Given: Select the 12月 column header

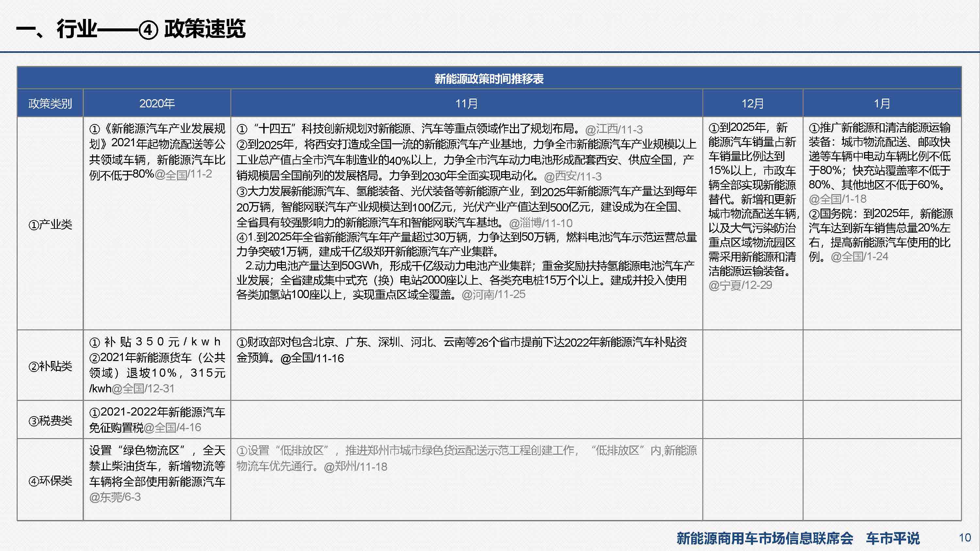Looking at the screenshot, I should (x=753, y=103).
